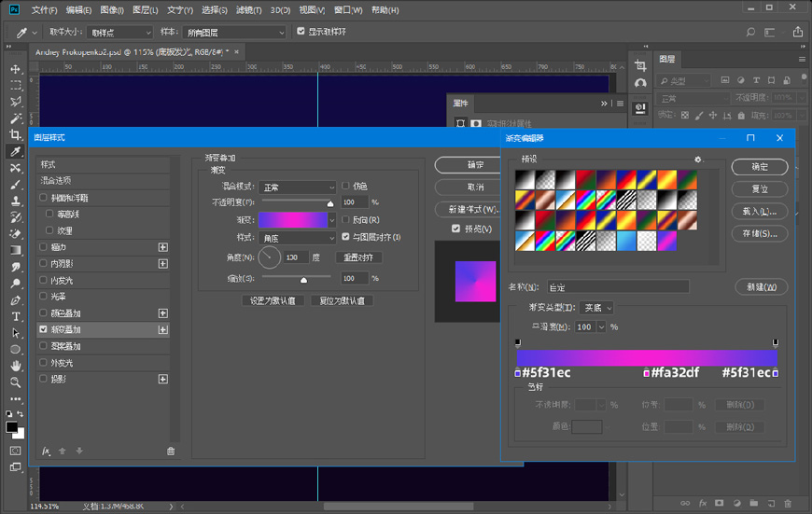
Task: Select the Eraser tool
Action: [16, 233]
